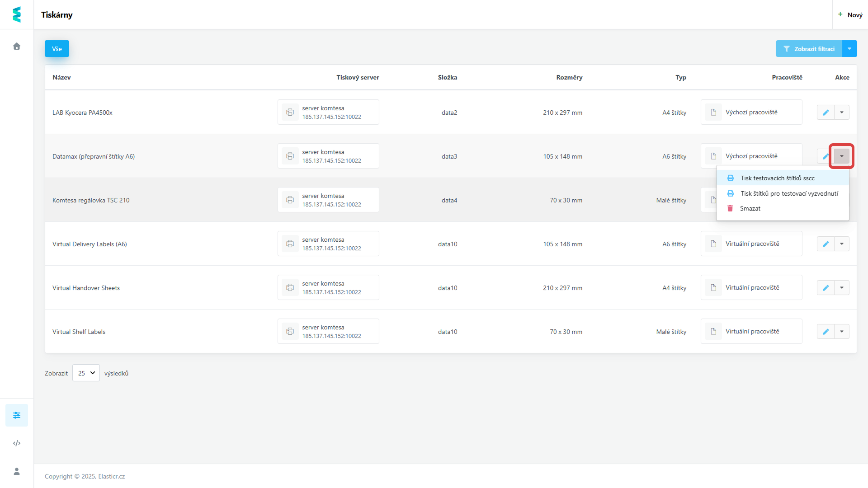This screenshot has height=488, width=868.
Task: Click the Nový button to add printer
Action: [x=850, y=15]
